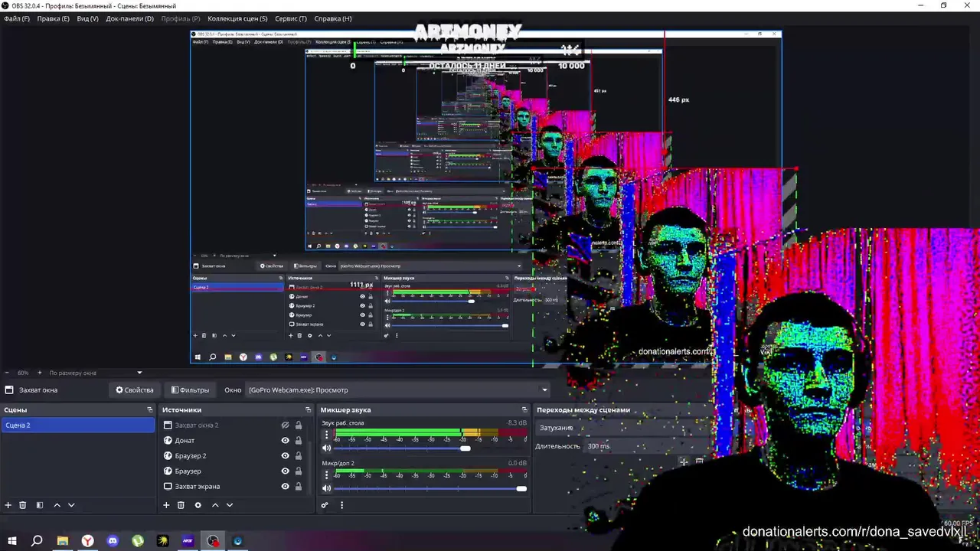Click the Свойства button
This screenshot has width=980, height=551.
click(135, 390)
